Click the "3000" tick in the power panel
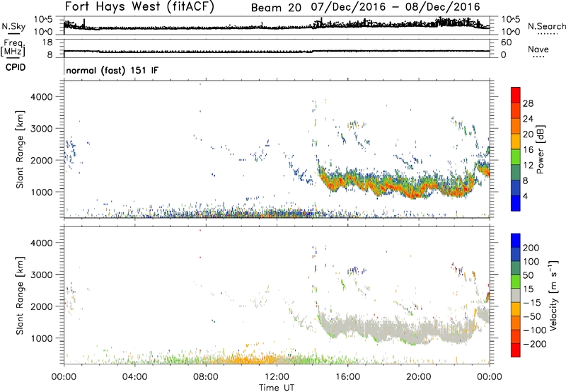 click(42, 129)
